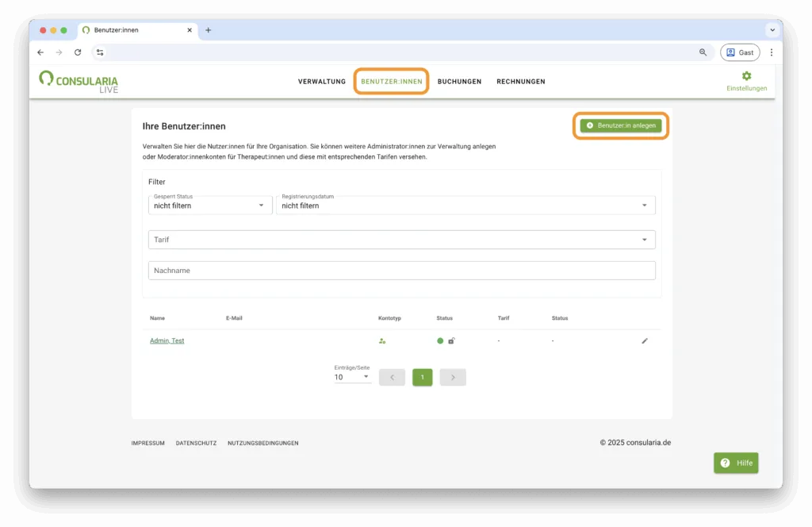The image size is (812, 527).
Task: Click the account type icon in Kontotyp column
Action: 382,340
